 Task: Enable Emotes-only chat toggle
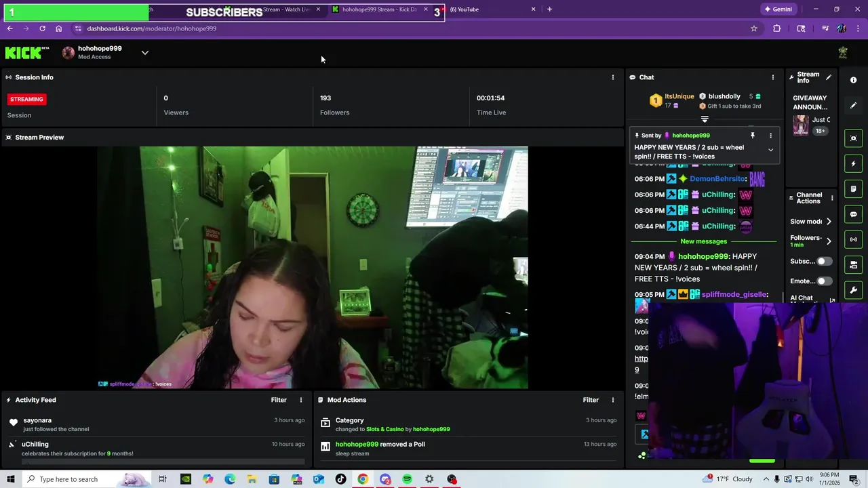pos(824,281)
